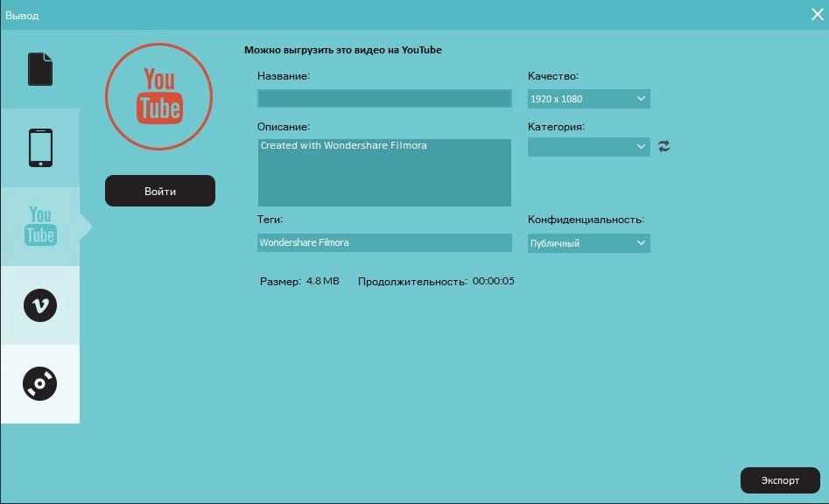Click into the Описание description text area
The height and width of the screenshot is (504, 829).
[x=384, y=172]
